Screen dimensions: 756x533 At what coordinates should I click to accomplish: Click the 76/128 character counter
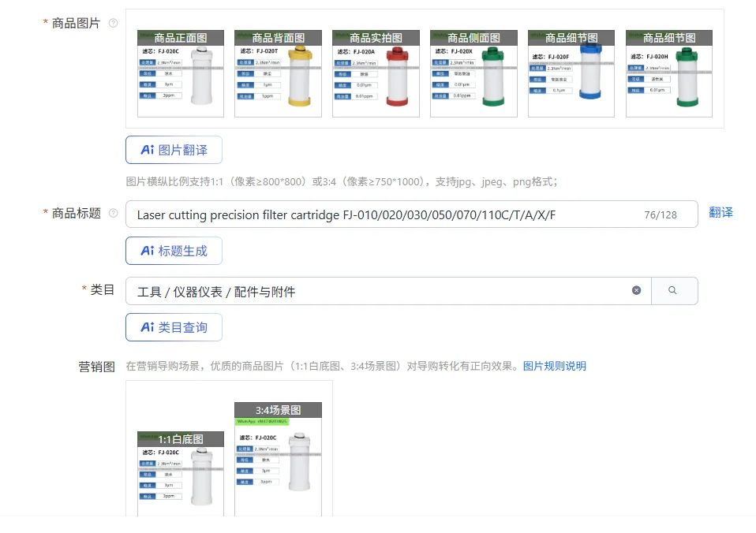(661, 215)
